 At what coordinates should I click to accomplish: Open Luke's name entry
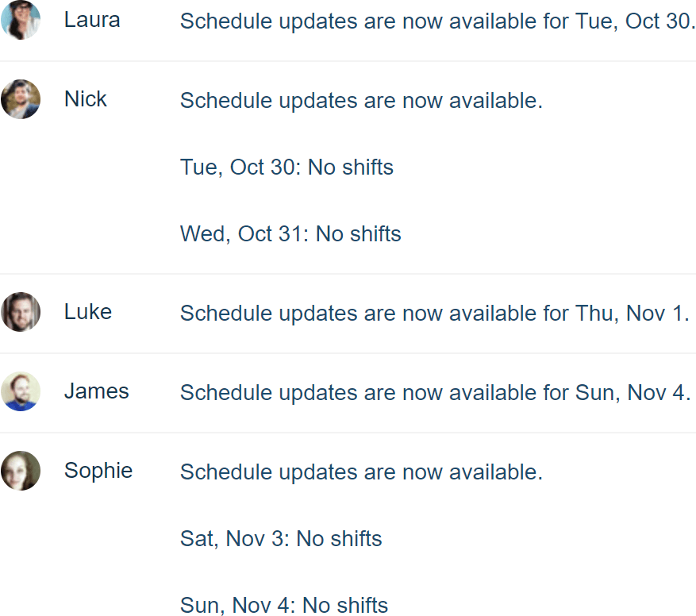click(88, 312)
